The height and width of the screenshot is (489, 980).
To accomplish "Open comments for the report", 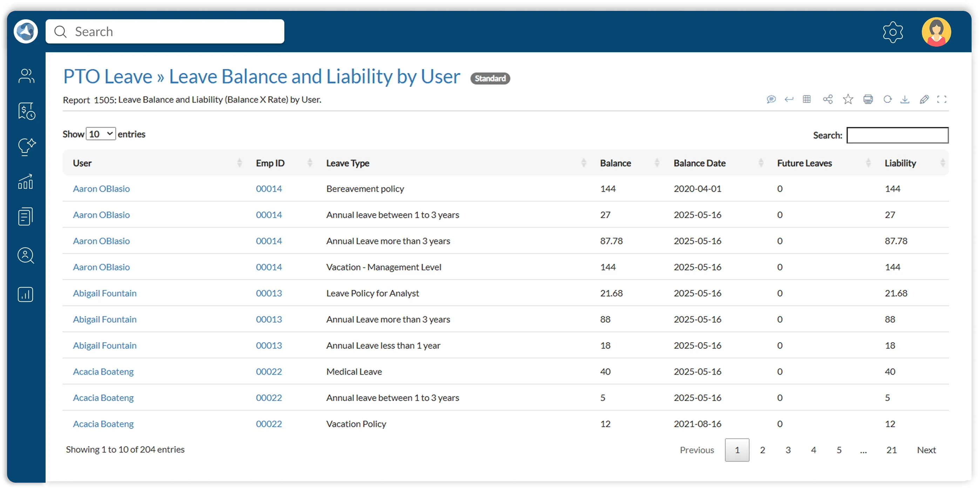I will 771,99.
